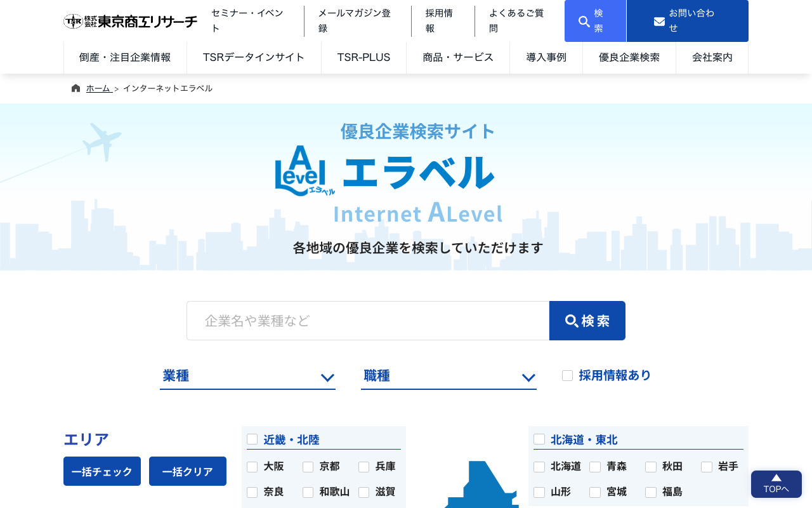The width and height of the screenshot is (812, 508).
Task: Select the 和歌山 checkbox
Action: point(308,492)
